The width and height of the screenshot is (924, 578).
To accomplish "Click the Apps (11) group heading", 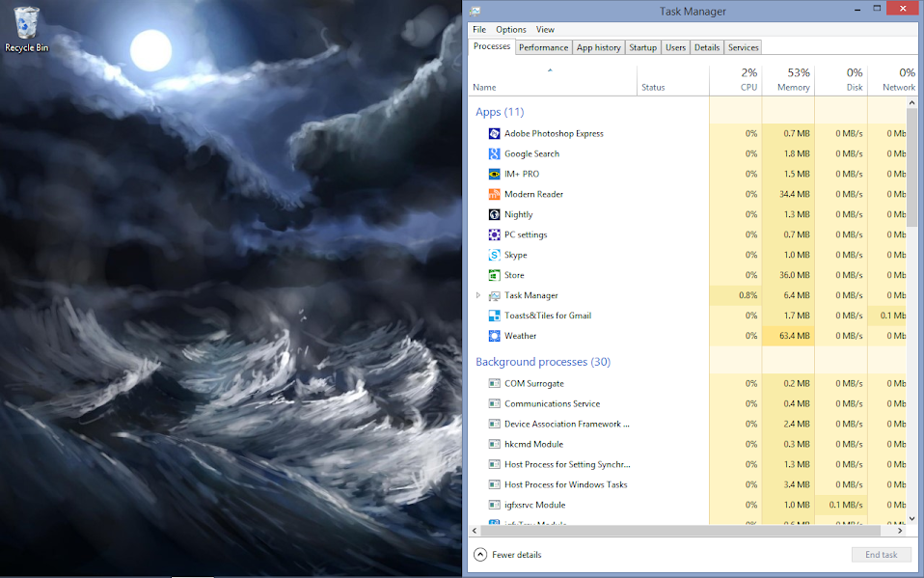I will coord(500,112).
